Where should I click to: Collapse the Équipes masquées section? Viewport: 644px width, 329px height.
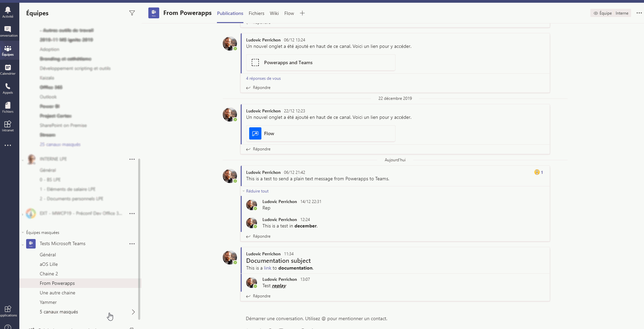pyautogui.click(x=23, y=233)
